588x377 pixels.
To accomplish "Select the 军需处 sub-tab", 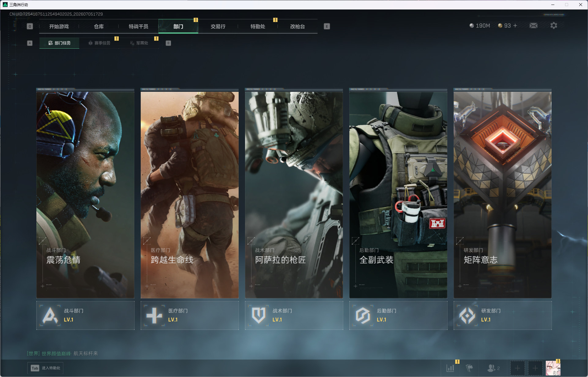I will (139, 43).
